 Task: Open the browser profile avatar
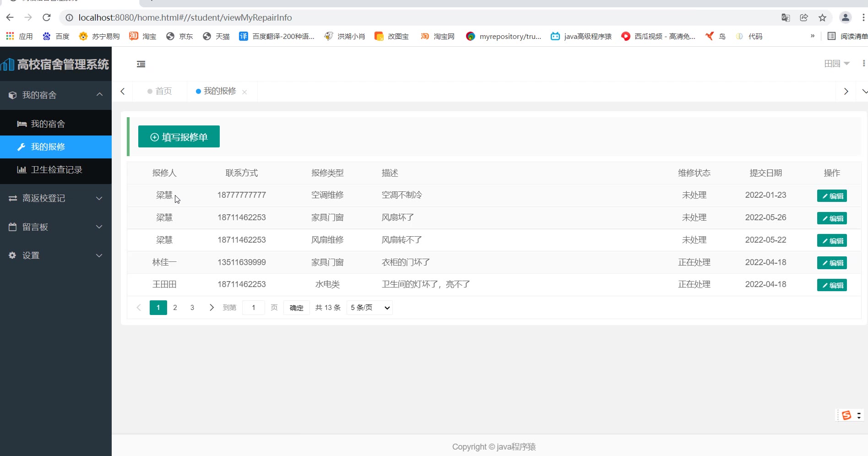coord(845,17)
